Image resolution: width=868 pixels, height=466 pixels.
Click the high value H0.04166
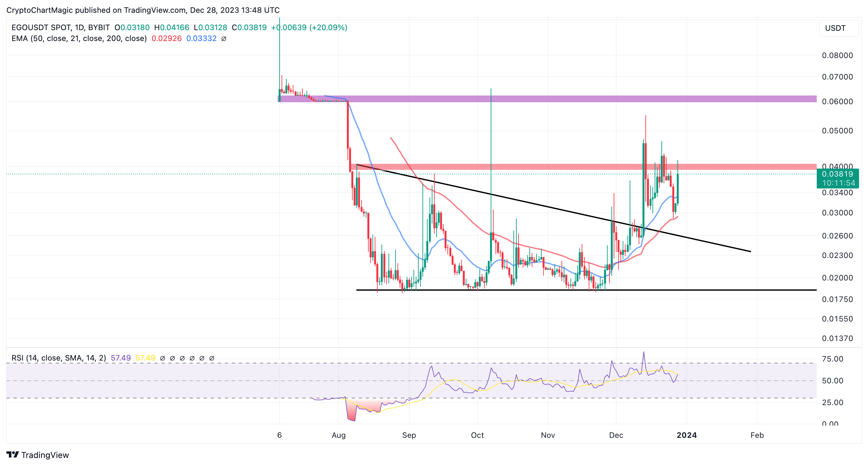point(171,27)
